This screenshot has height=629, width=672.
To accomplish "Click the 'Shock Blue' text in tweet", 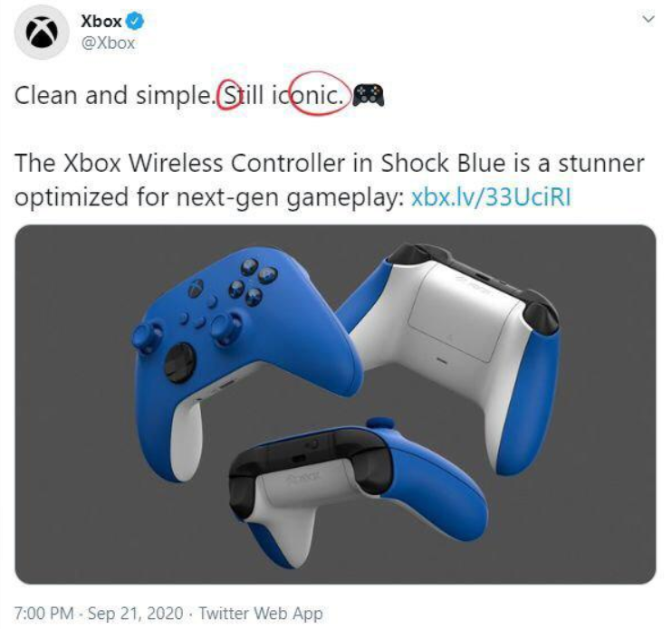I will click(x=444, y=163).
